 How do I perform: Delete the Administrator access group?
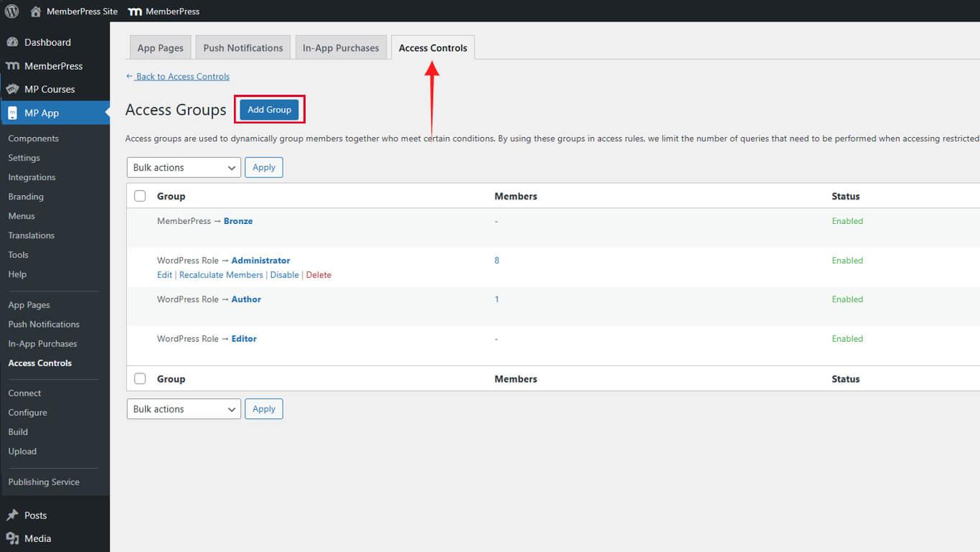(x=319, y=275)
